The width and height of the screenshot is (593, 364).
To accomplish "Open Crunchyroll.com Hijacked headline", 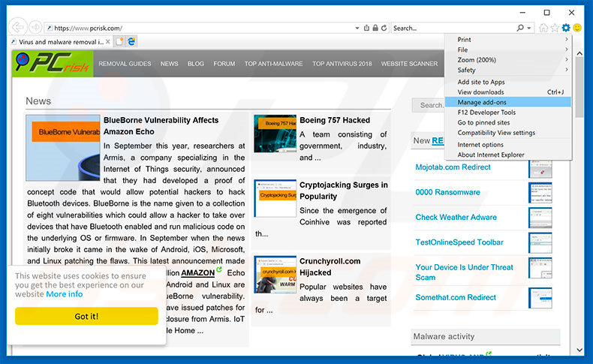I will coord(330,267).
